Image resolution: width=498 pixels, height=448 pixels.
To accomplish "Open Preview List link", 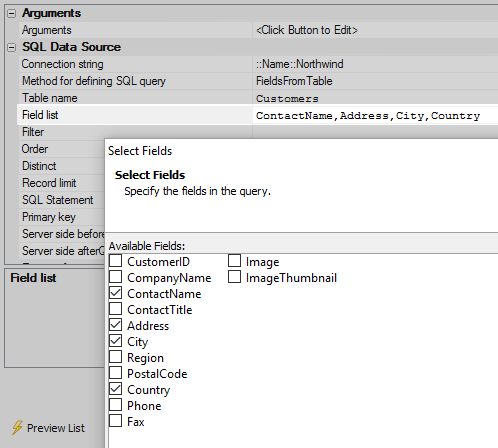I will (56, 428).
